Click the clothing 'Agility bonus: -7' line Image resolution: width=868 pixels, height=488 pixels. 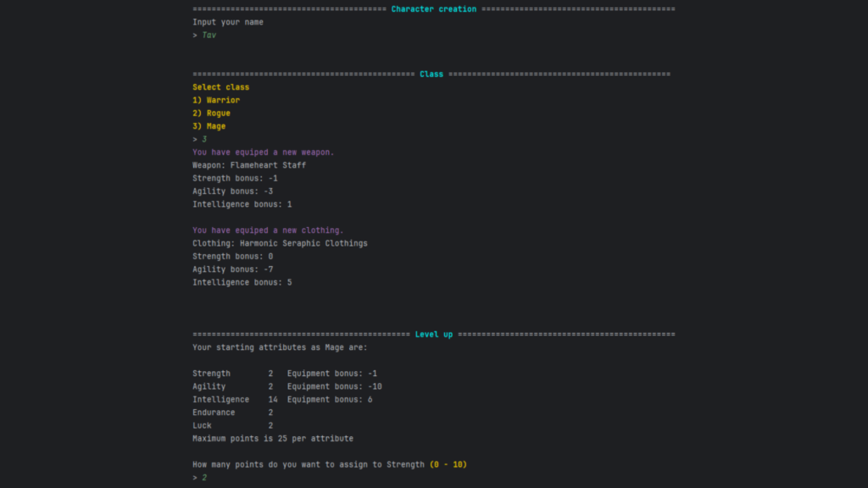[235, 269]
